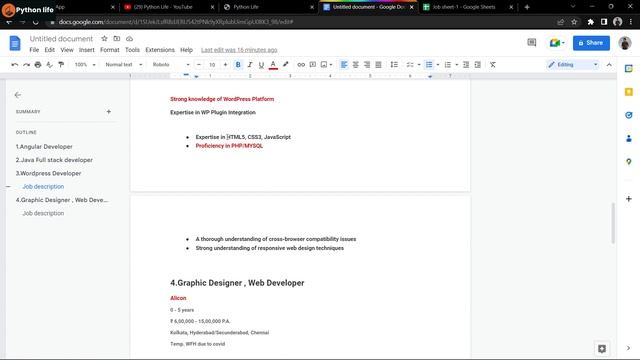Redo the last action

[26, 64]
